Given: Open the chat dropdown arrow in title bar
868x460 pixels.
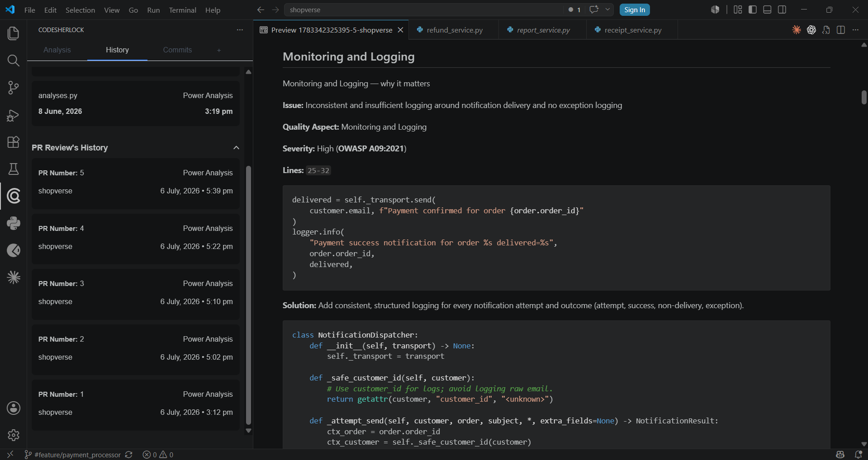Looking at the screenshot, I should (x=607, y=9).
